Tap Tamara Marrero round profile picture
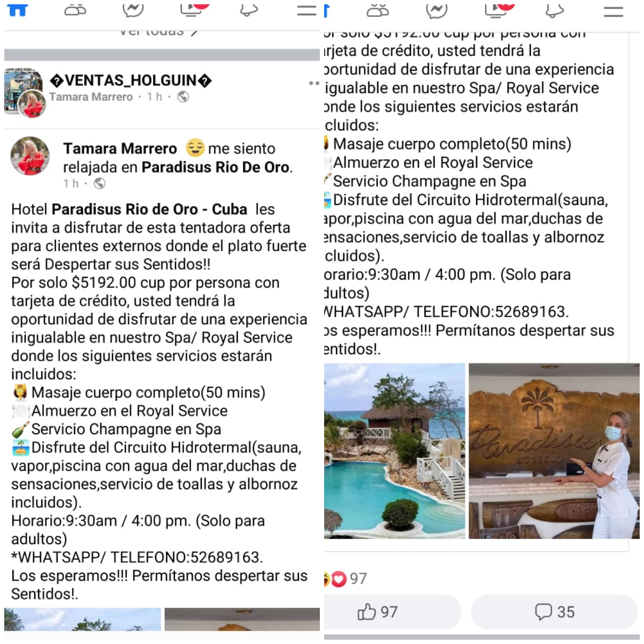 tap(31, 156)
